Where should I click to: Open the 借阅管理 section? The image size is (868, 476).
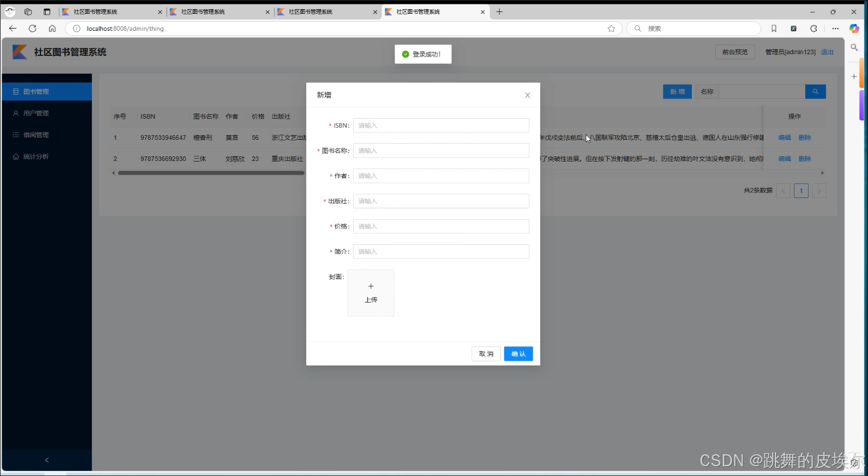36,135
